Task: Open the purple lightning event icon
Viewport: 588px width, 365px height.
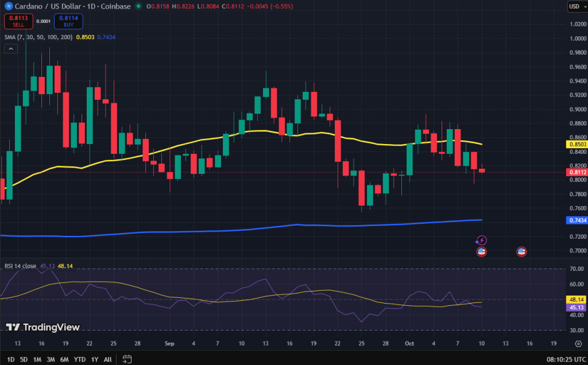Action: (x=482, y=240)
